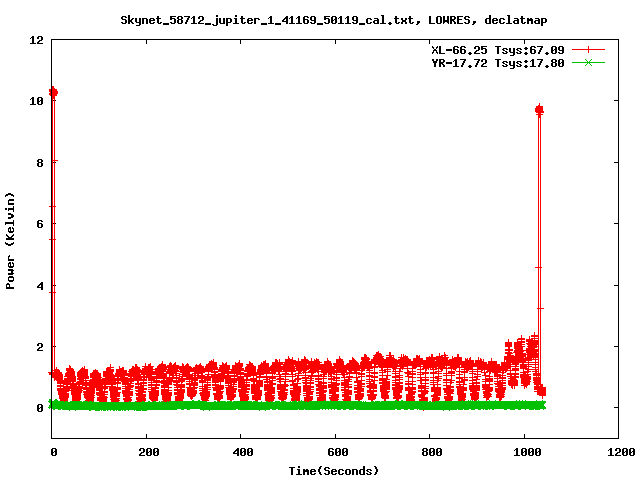Click the y-axis tick label 6

click(39, 224)
